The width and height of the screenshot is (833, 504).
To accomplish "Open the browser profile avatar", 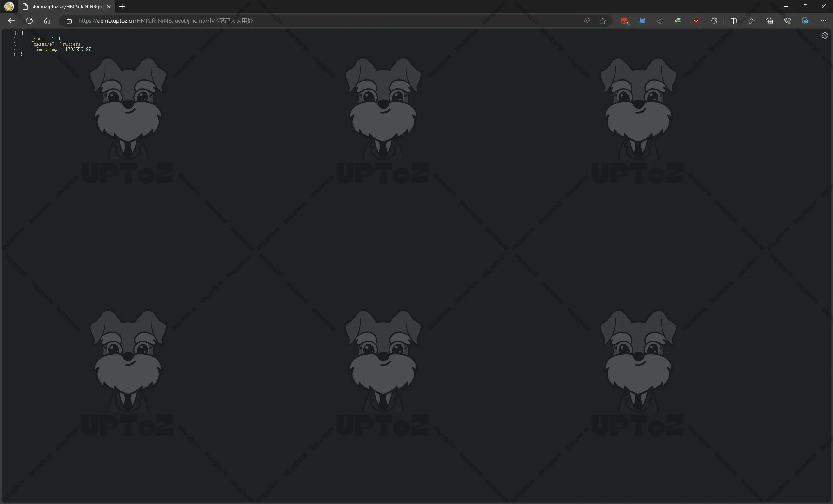I will click(9, 7).
